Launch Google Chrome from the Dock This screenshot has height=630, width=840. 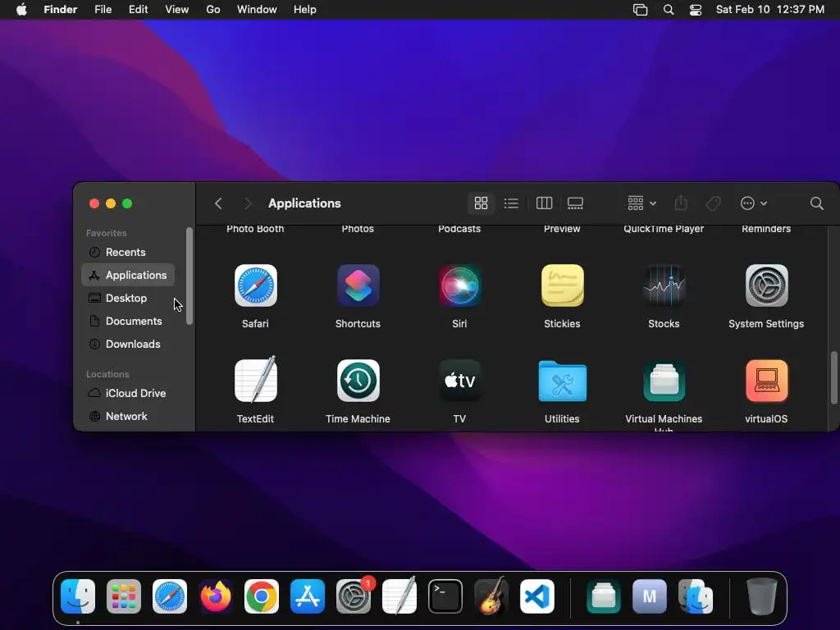click(x=262, y=596)
